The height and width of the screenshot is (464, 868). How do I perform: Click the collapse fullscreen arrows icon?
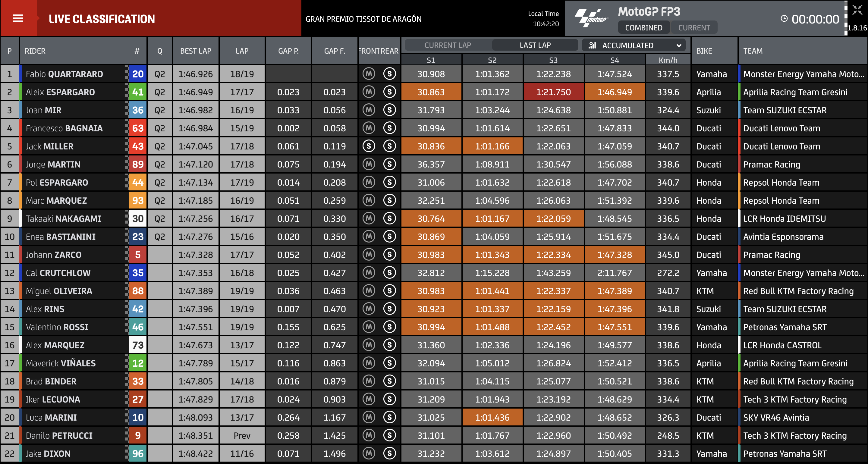click(x=857, y=10)
